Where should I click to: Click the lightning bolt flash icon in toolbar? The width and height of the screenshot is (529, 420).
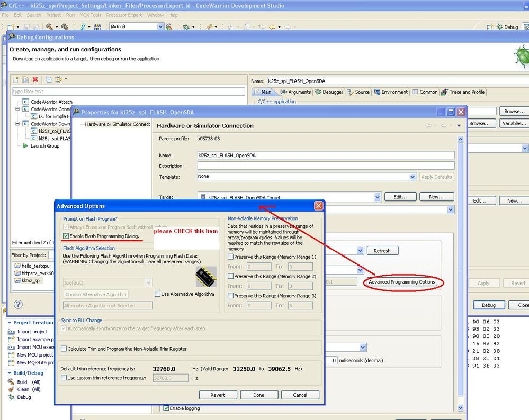tap(83, 26)
